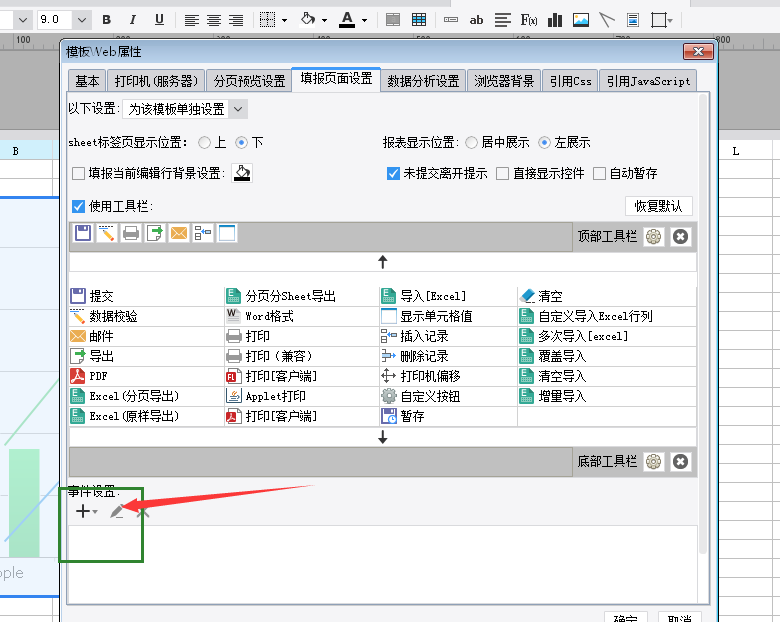Open font size 9.0 dropdown

(82, 20)
